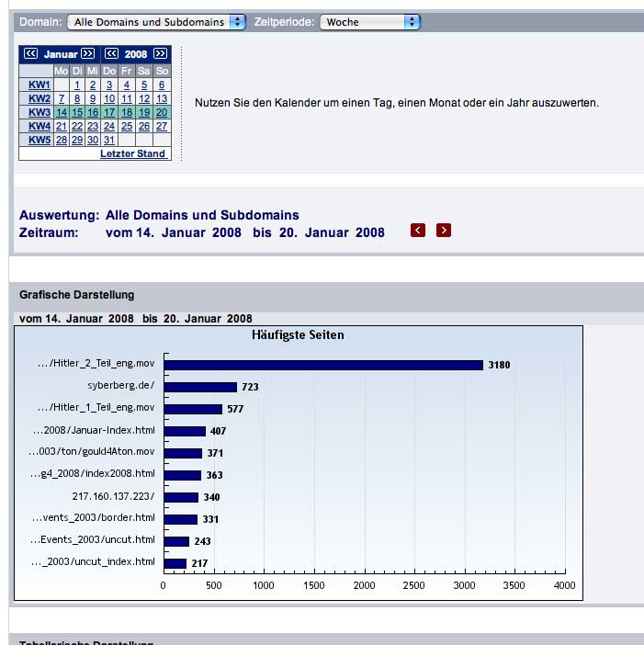Click the Hitler_2_Teil_eng.mov bar in chart
Image resolution: width=644 pixels, height=645 pixels.
(322, 365)
